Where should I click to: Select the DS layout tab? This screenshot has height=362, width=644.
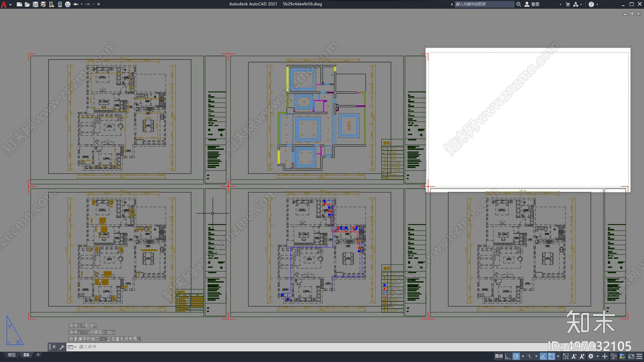[x=27, y=355]
